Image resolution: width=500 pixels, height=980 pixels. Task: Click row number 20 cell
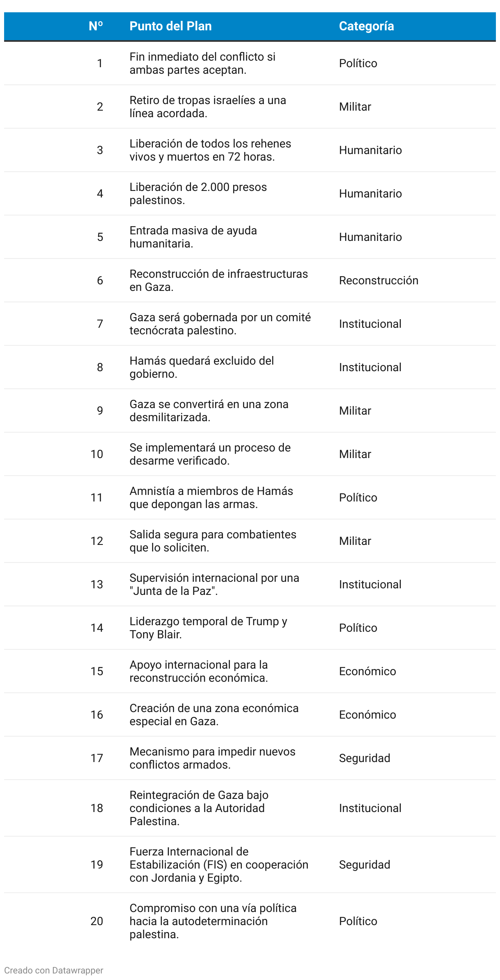click(97, 921)
